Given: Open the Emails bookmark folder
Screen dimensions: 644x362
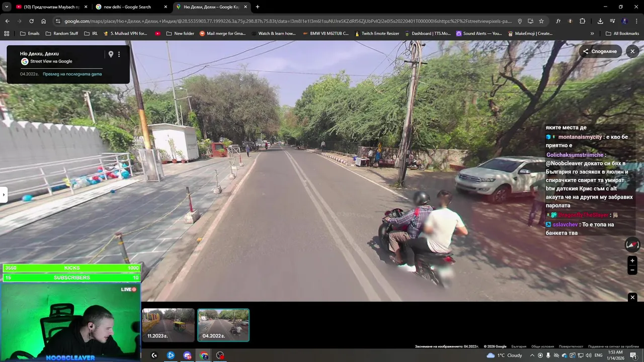Looking at the screenshot, I should click(29, 34).
